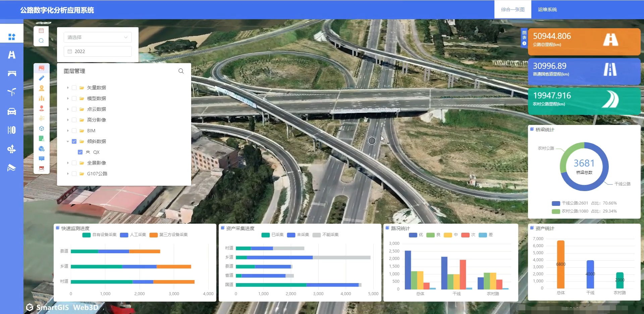Screen dimensions: 644x314
Task: Open the 请选择 dropdown
Action: (x=98, y=37)
